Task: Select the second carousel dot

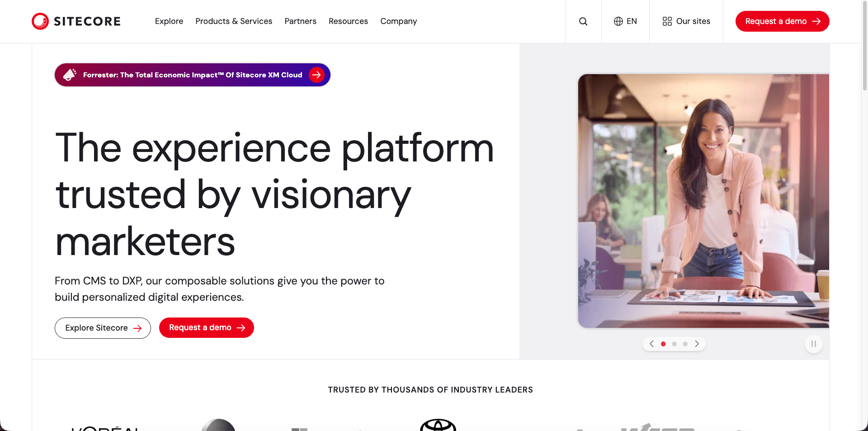Action: click(674, 344)
